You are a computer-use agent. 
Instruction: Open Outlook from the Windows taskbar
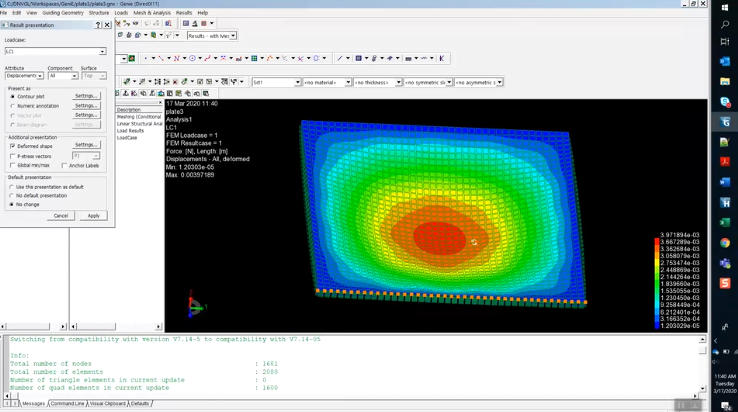(x=725, y=61)
